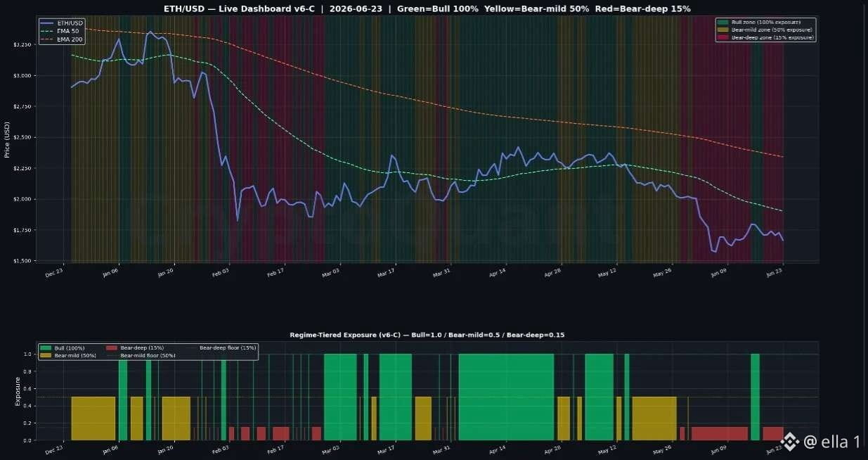Click the $1,750 price tick label
The image size is (868, 460).
tap(22, 230)
